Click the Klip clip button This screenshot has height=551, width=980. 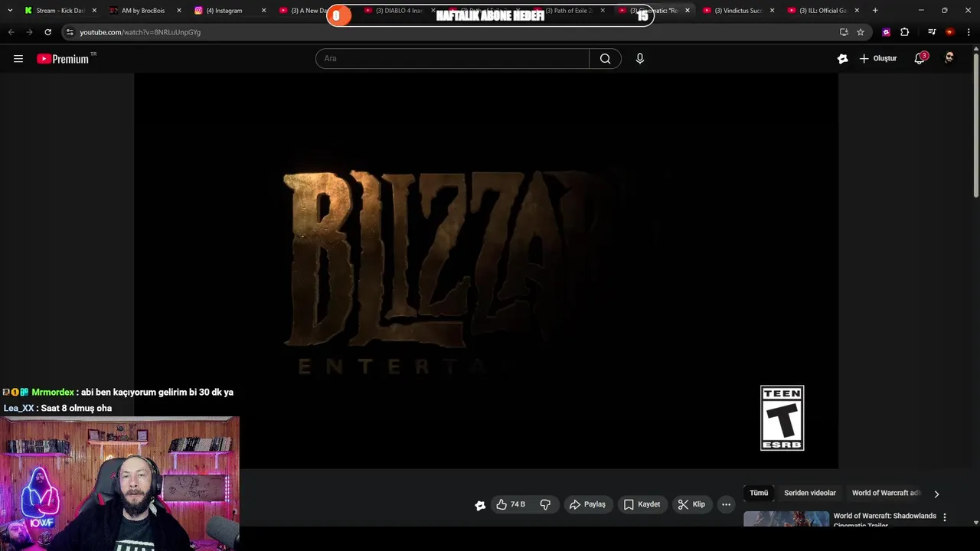coord(691,504)
